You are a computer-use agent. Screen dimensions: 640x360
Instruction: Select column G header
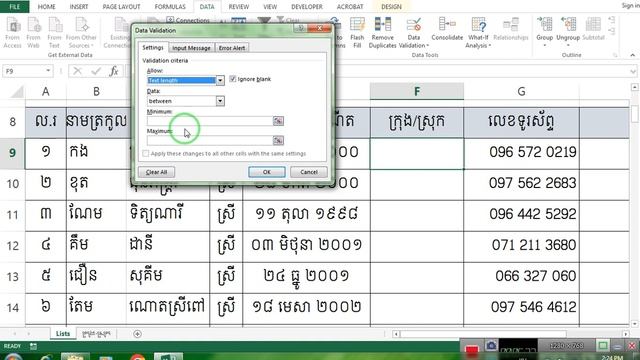point(521,91)
